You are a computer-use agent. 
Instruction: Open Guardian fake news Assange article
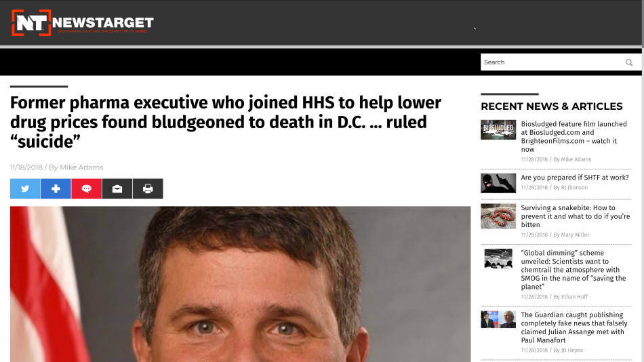tap(574, 327)
